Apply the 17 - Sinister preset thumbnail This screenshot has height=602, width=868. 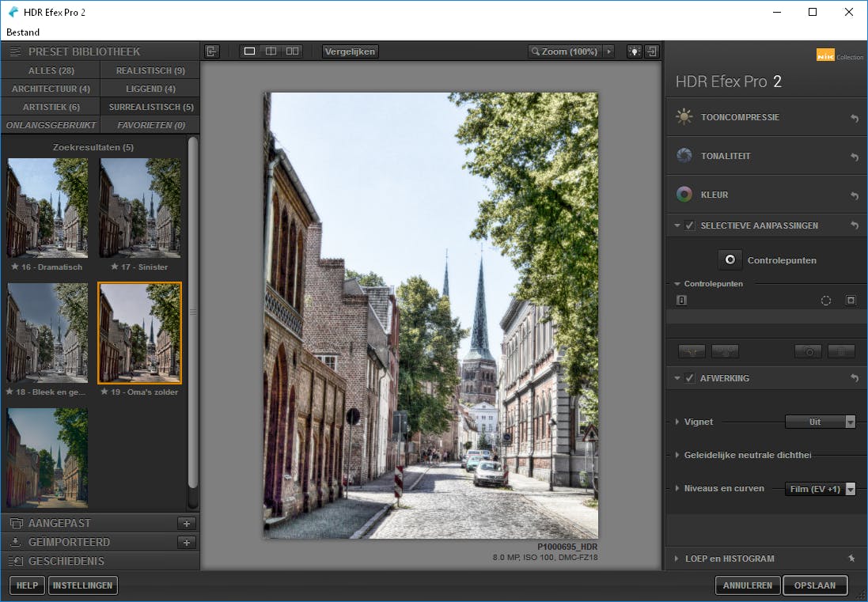pos(140,208)
